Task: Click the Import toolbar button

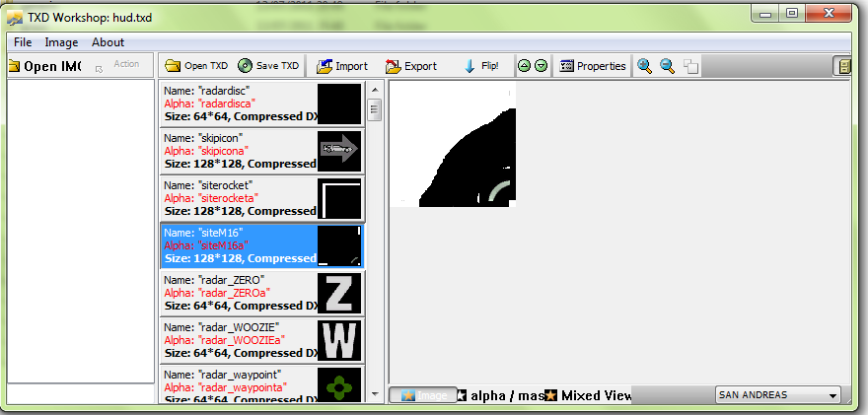Action: [342, 66]
